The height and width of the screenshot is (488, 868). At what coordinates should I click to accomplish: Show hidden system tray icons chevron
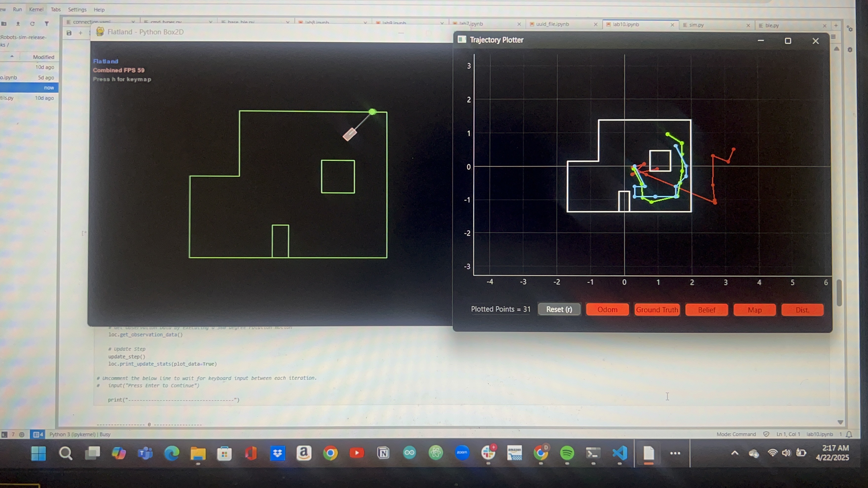(735, 453)
